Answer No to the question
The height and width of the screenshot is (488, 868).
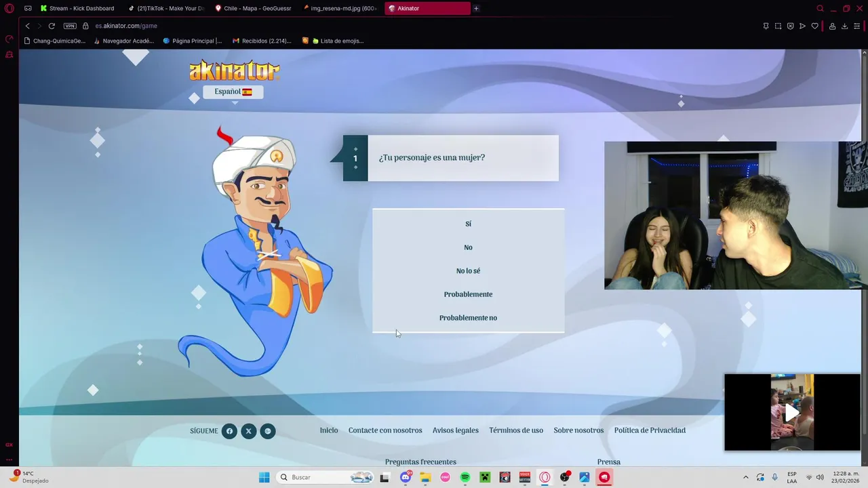point(468,247)
